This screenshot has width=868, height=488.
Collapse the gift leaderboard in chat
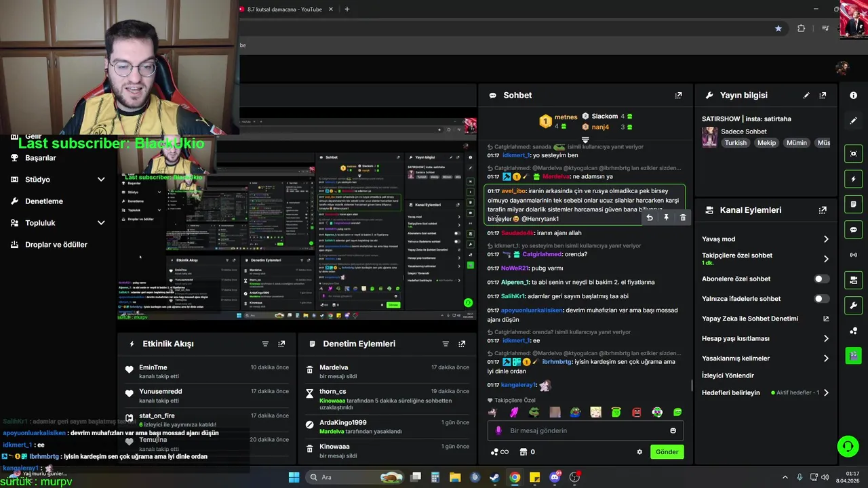click(x=585, y=139)
